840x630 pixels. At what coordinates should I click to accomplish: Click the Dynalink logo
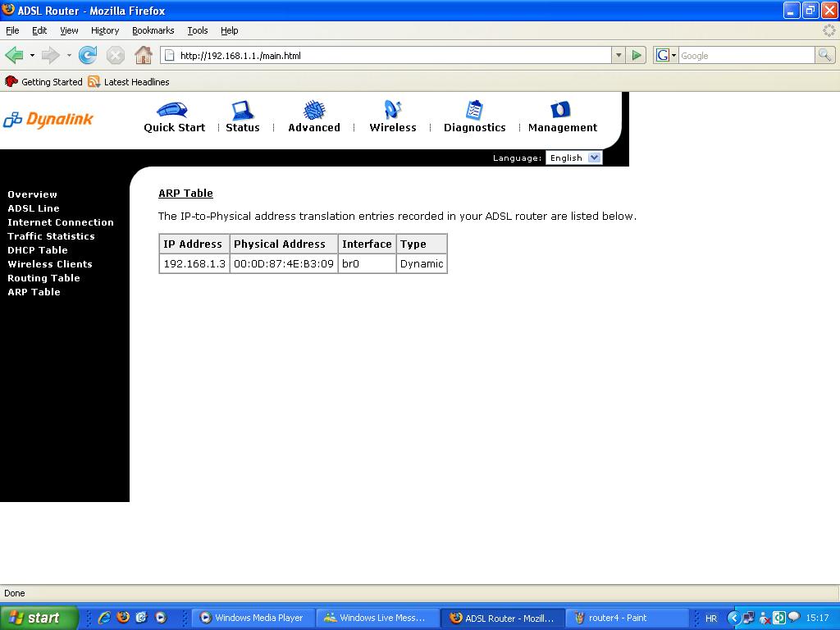pyautogui.click(x=48, y=120)
